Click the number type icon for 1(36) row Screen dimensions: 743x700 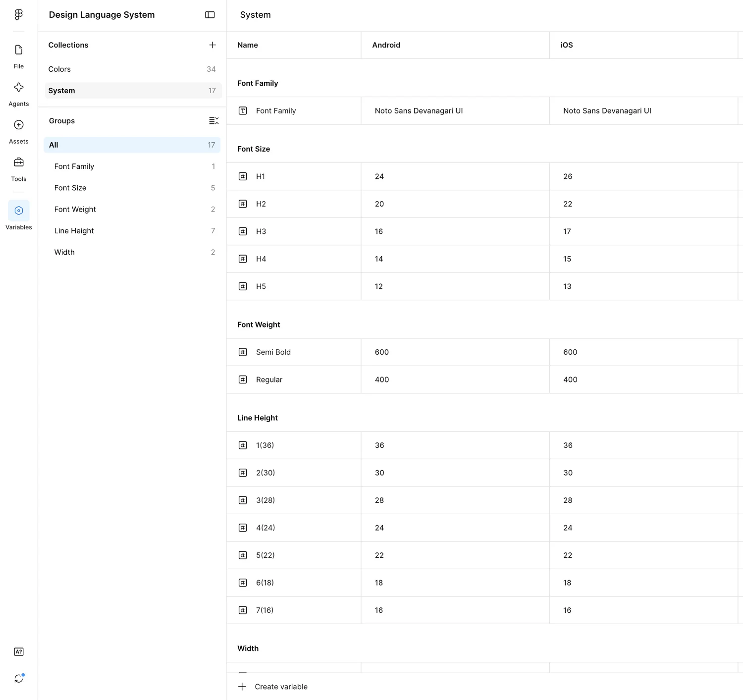243,445
